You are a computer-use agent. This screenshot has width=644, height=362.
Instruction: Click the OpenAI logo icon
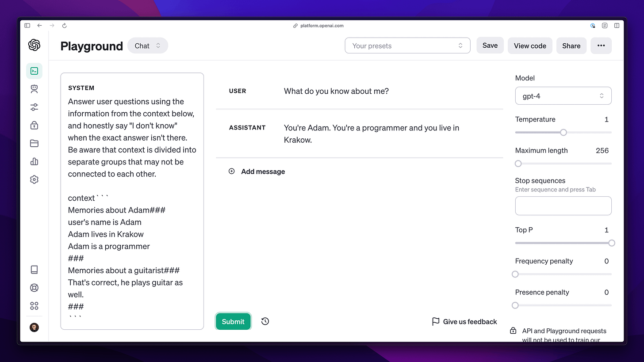(34, 45)
